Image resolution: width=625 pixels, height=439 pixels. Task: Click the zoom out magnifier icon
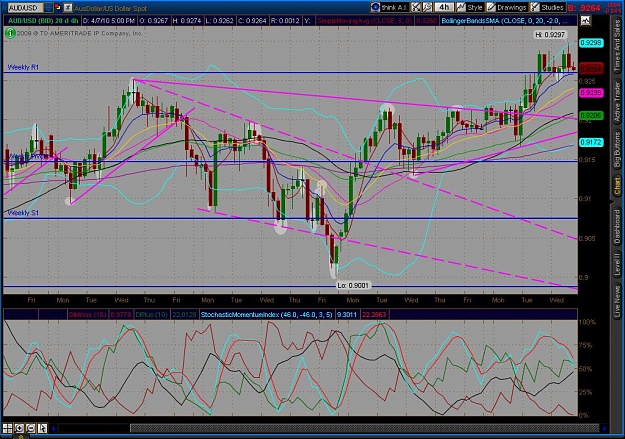pyautogui.click(x=31, y=428)
